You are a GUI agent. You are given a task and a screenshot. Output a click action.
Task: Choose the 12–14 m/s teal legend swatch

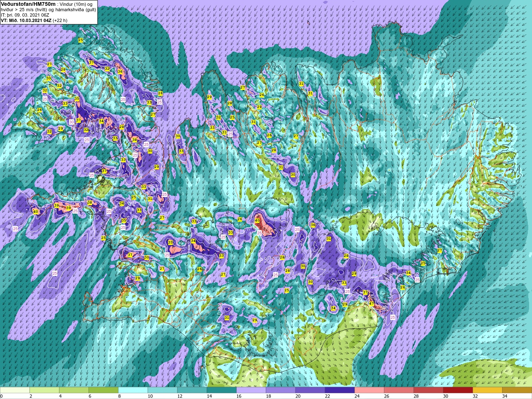pos(192,390)
